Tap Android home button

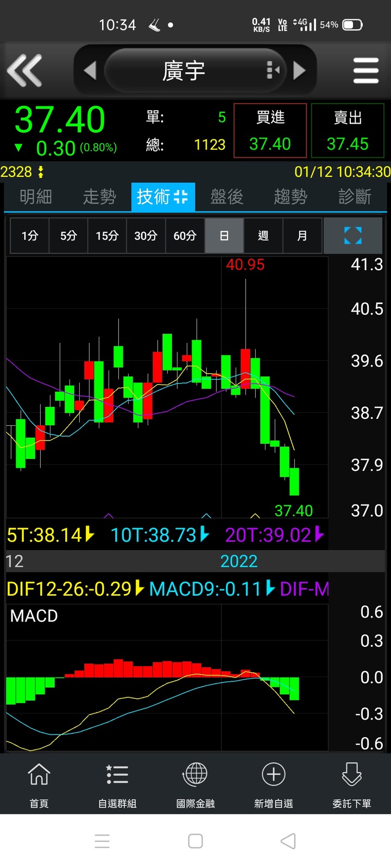pos(195,841)
